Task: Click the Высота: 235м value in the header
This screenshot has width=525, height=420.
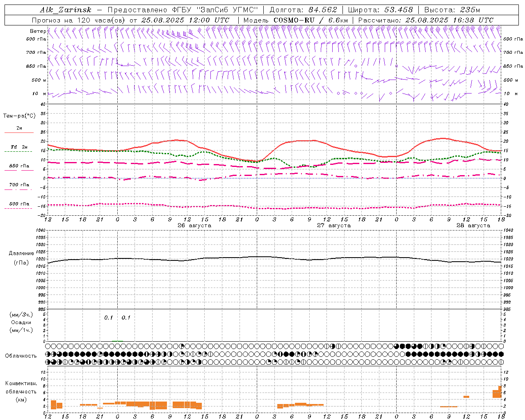Action: [x=452, y=10]
